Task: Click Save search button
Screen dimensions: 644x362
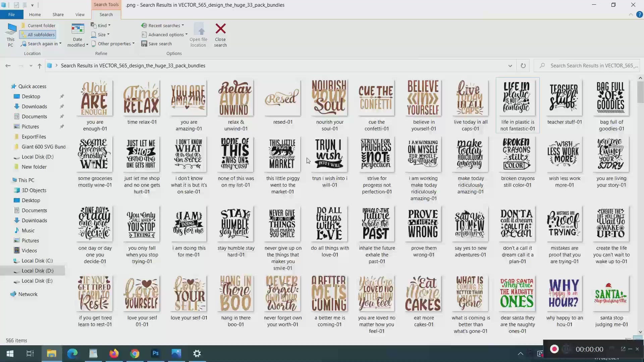Action: [157, 44]
